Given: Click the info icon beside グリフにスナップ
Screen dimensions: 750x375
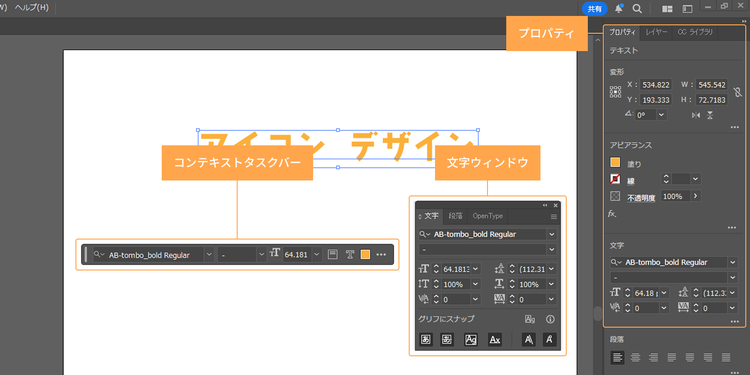Looking at the screenshot, I should coord(550,319).
